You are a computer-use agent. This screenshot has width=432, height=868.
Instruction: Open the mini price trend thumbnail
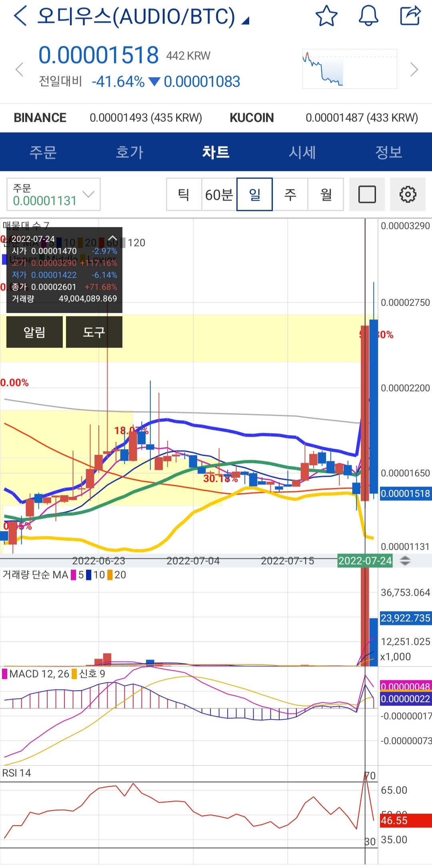pos(350,69)
